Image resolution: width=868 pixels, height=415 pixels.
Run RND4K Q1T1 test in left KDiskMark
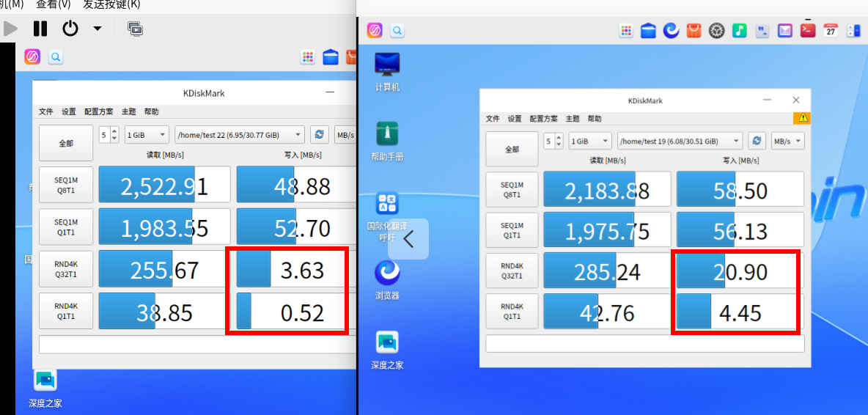point(66,311)
